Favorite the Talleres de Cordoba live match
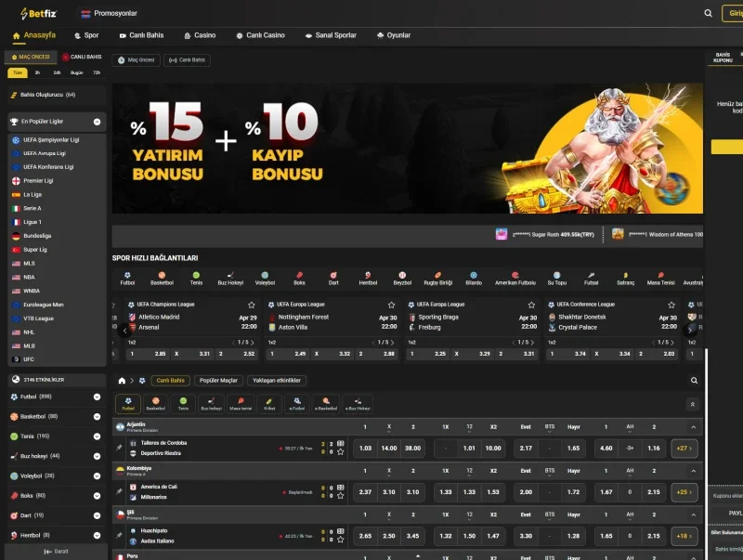 (340, 452)
